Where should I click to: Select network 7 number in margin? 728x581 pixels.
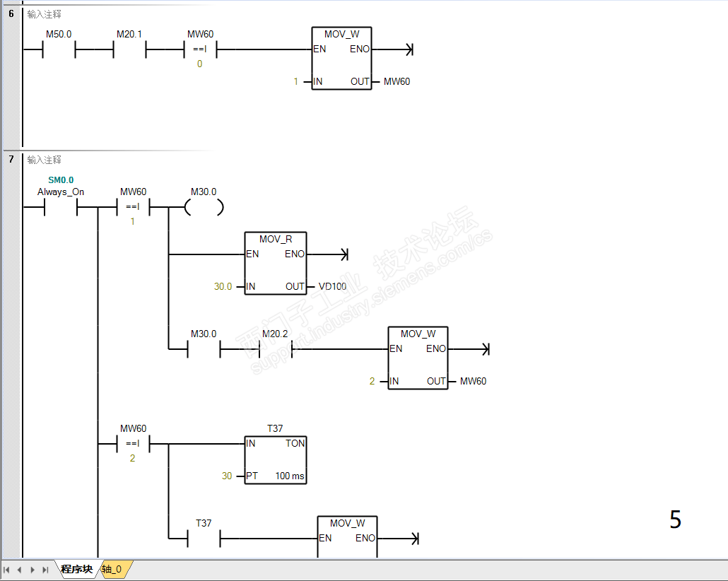pyautogui.click(x=11, y=159)
